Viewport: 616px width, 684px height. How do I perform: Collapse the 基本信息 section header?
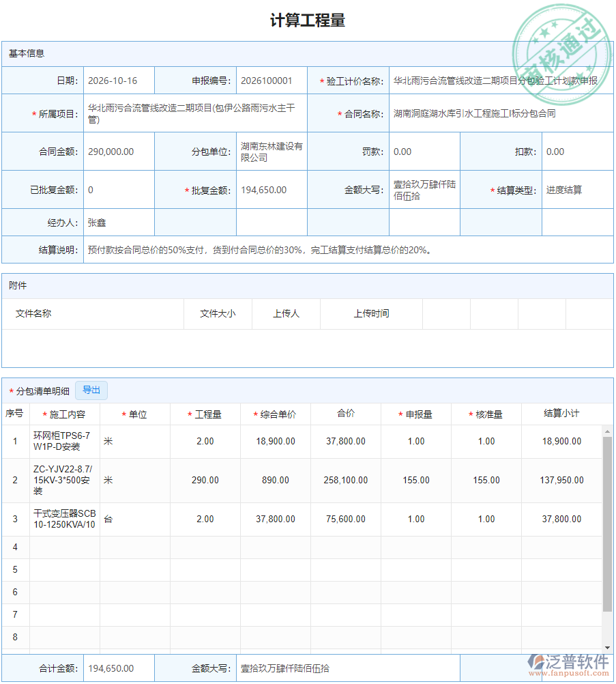pyautogui.click(x=25, y=53)
